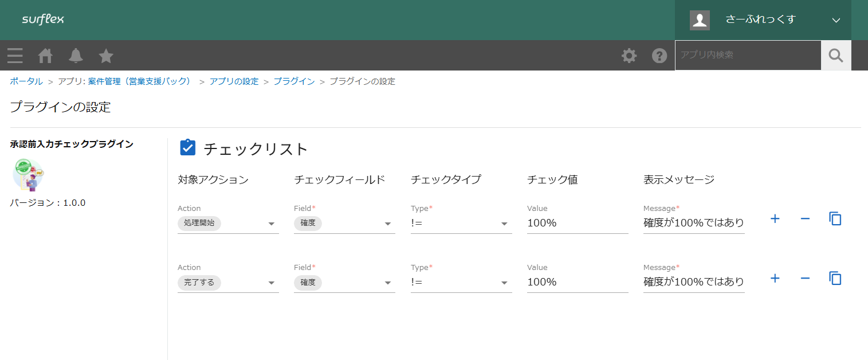Click the checklist clipboard icon

pos(187,148)
